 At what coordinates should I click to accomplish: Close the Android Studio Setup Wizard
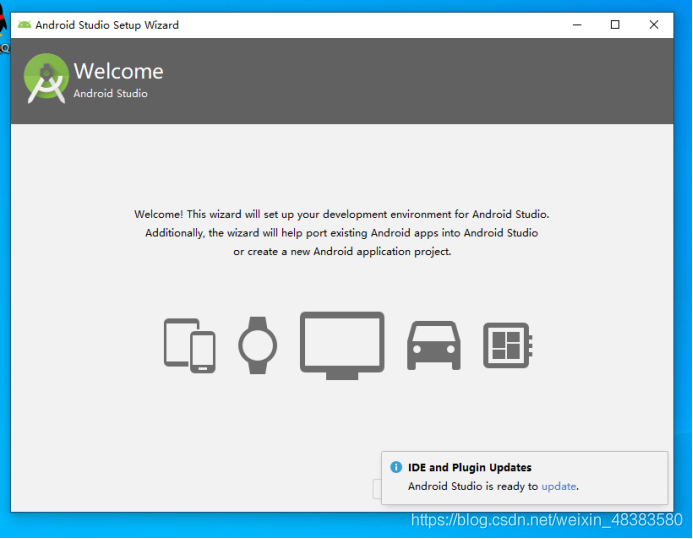(654, 25)
